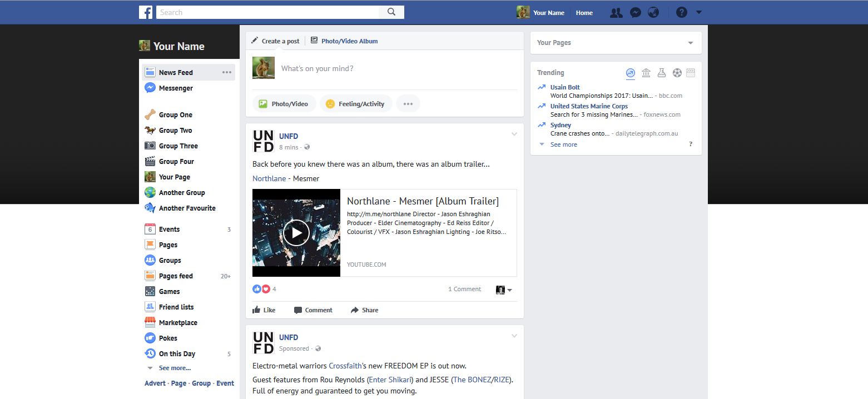
Task: Open Crossfaith link in sponsored post
Action: [x=345, y=366]
